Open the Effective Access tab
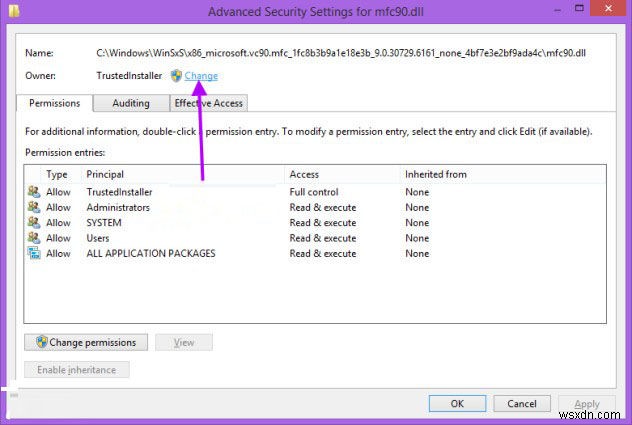Screen dimensions: 632x425 tap(208, 103)
